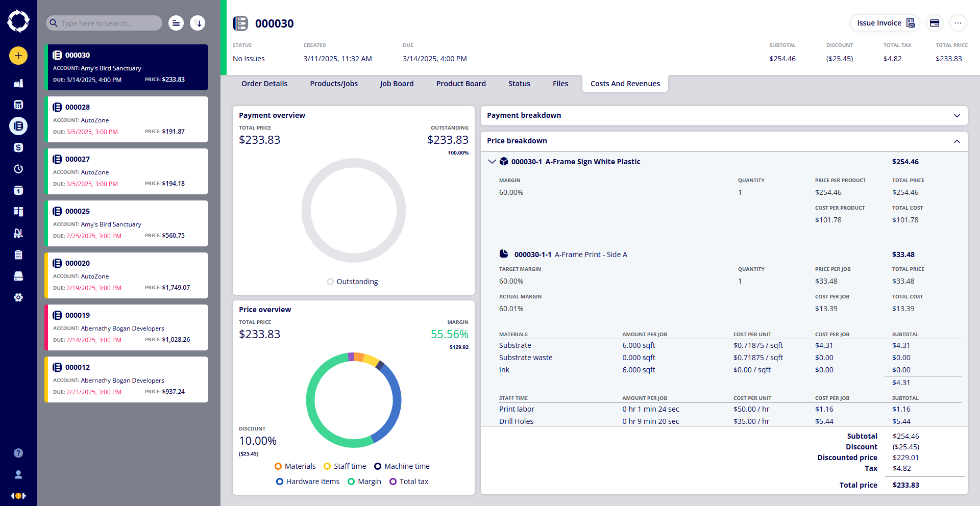Open the calculator icon in sidebar
Viewport: 980px width, 506px height.
point(18,105)
